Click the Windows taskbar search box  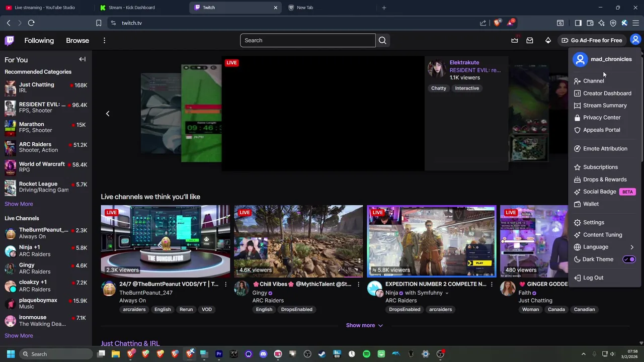(56, 354)
